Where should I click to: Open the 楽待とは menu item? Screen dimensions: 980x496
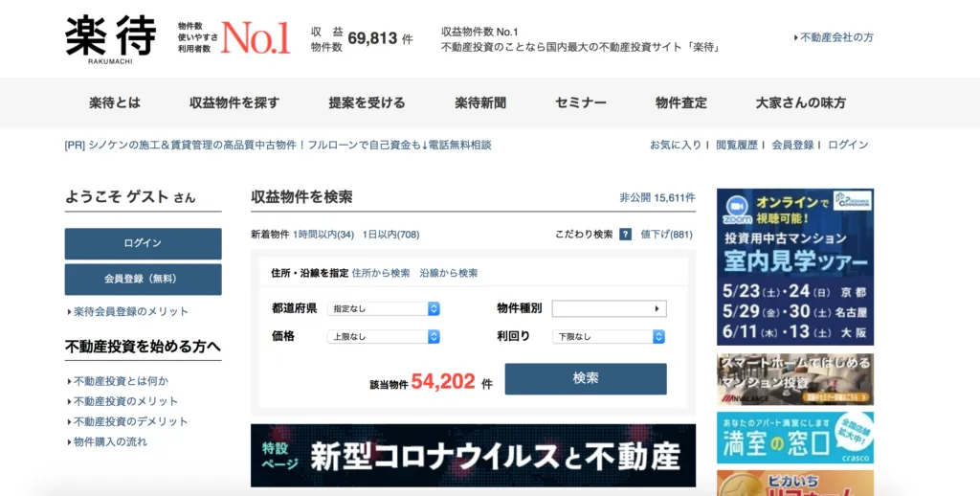pyautogui.click(x=115, y=102)
